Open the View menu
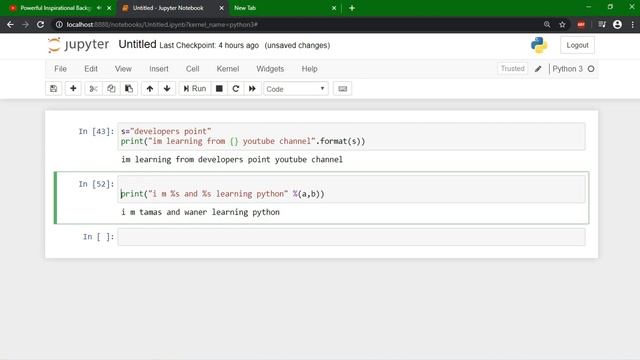The width and height of the screenshot is (640, 360). click(x=123, y=69)
